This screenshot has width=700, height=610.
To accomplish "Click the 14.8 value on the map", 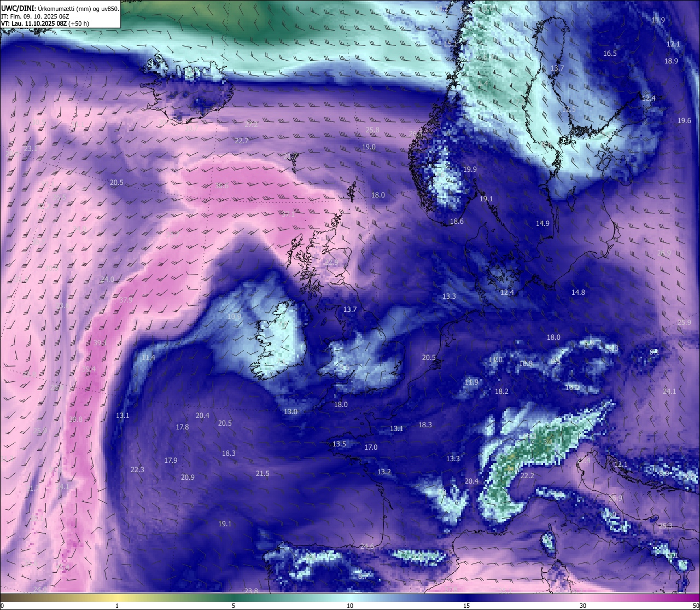I will (578, 293).
